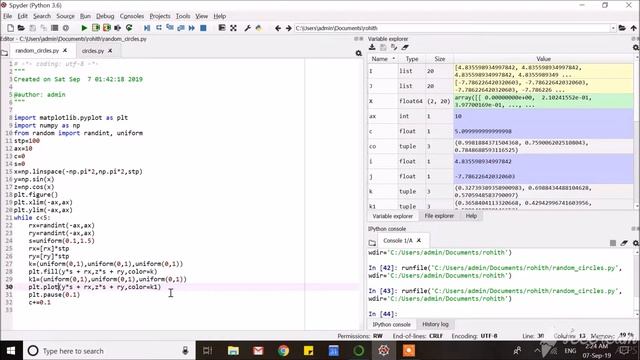Open the Tools menu
640x360 pixels.
183,16
